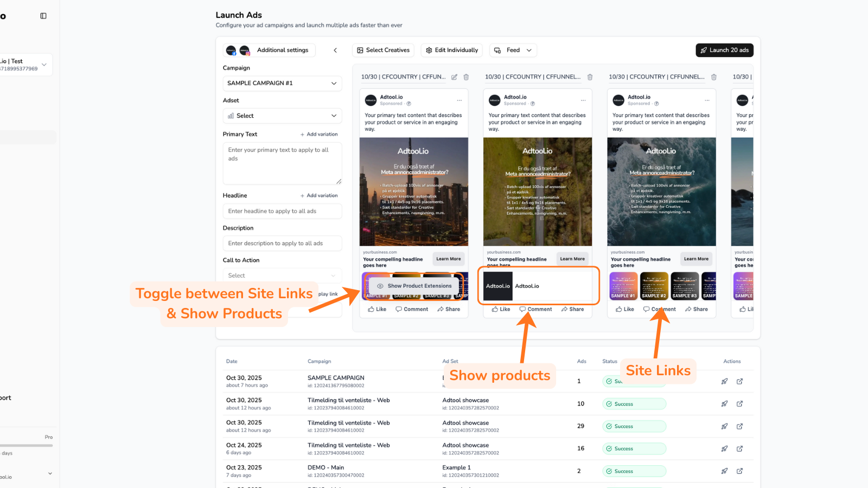
Task: Relaunch the 10-ads Adtool showcase row
Action: (x=724, y=404)
